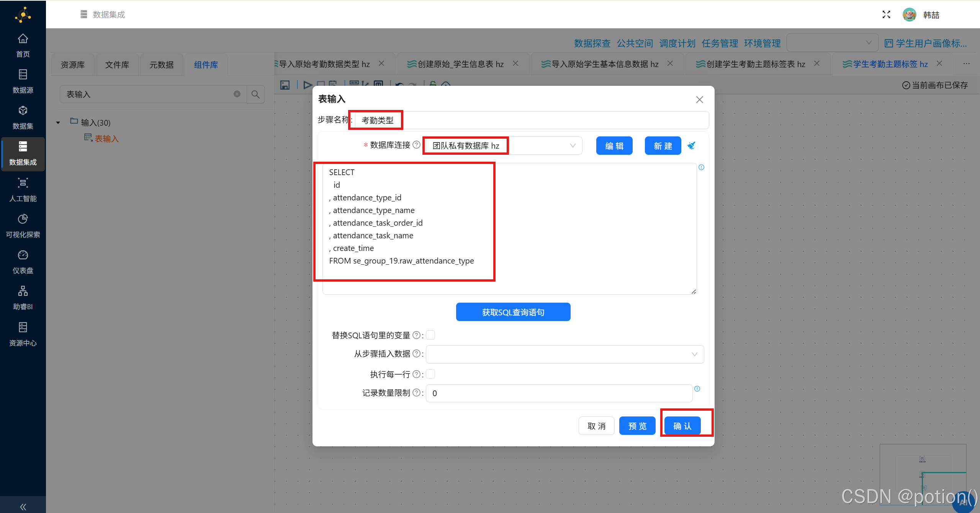Open the more tabs ellipsis menu
980x513 pixels.
coord(967,64)
